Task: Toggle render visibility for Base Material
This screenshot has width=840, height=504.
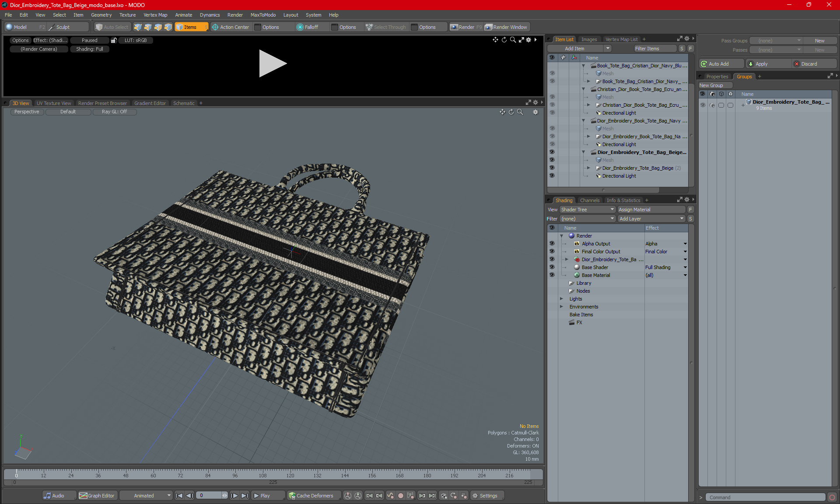Action: [551, 275]
